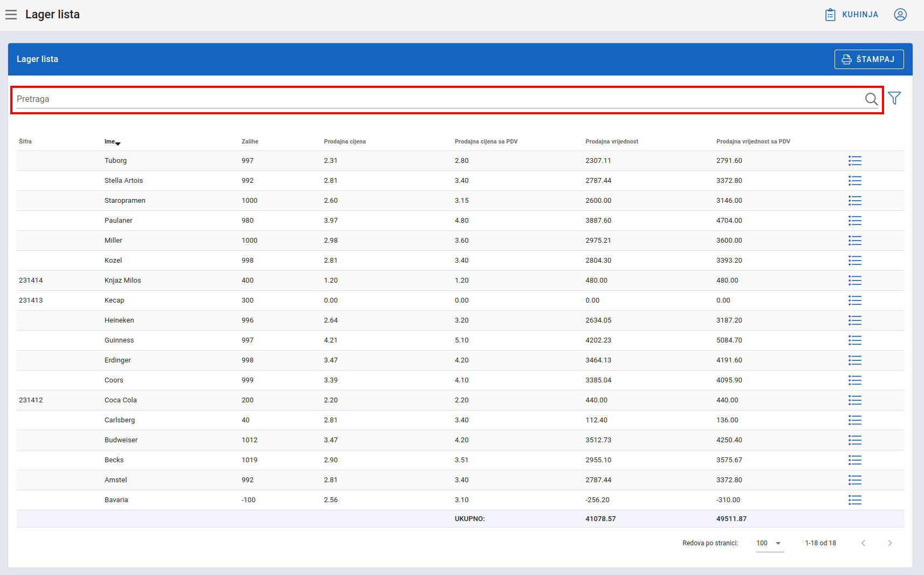Open the hamburger navigation menu
The width and height of the screenshot is (924, 575).
point(11,15)
